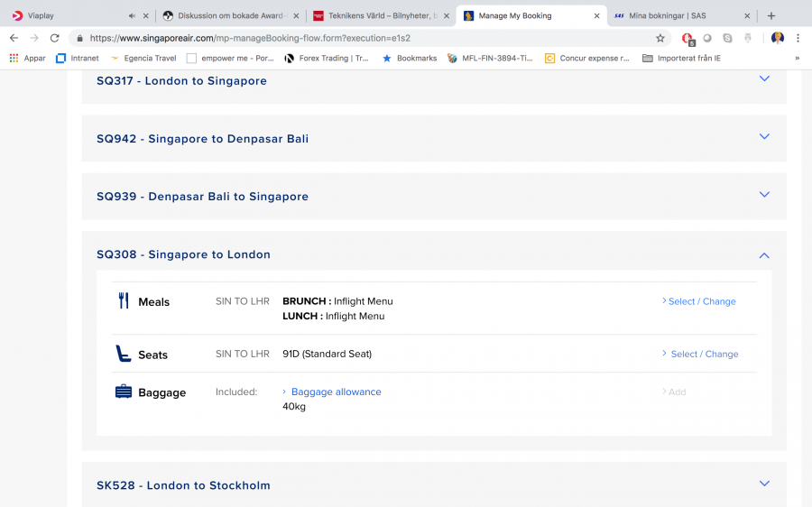Open the Appar apps grid shortcut
The width and height of the screenshot is (812, 507).
click(x=27, y=58)
